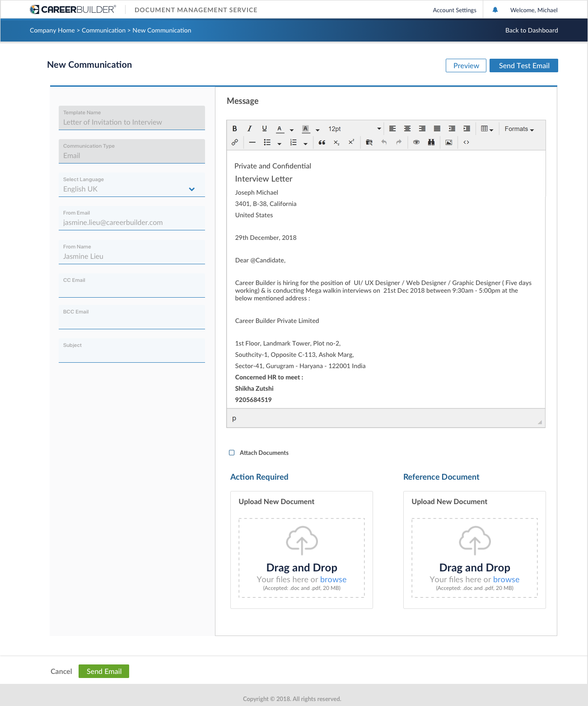The height and width of the screenshot is (706, 588).
Task: Go to Company Home breadcrumb
Action: (52, 30)
